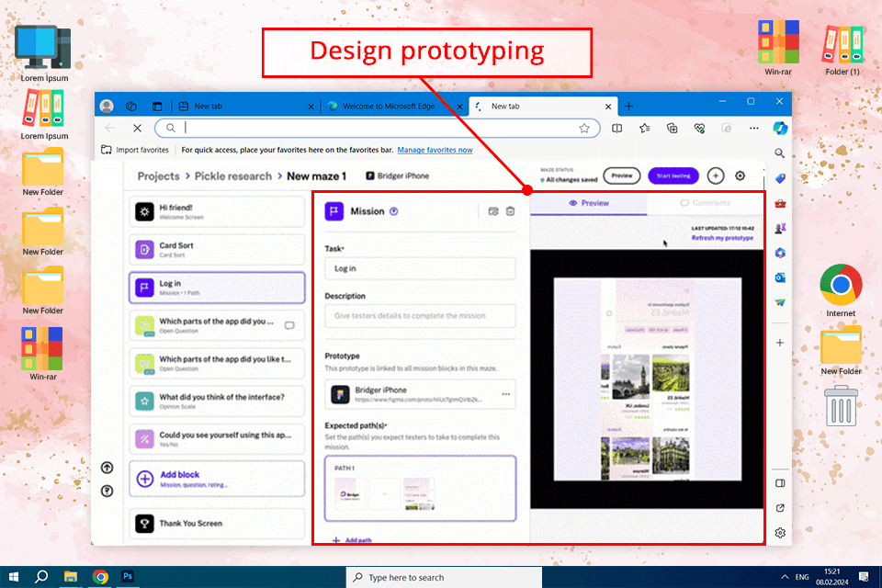The width and height of the screenshot is (882, 588).
Task: Click the Preview maze button
Action: (x=622, y=175)
